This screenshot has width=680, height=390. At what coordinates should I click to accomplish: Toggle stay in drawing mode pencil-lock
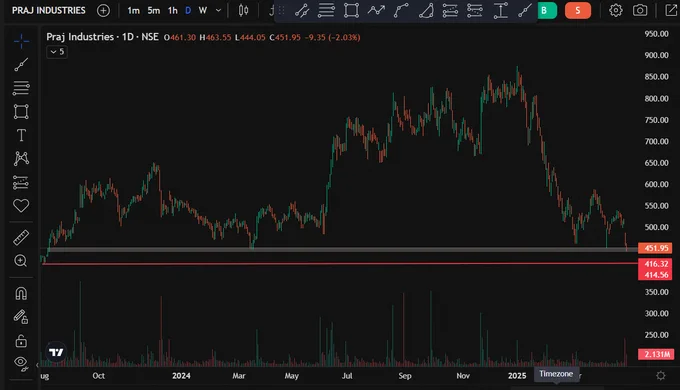[x=21, y=317]
